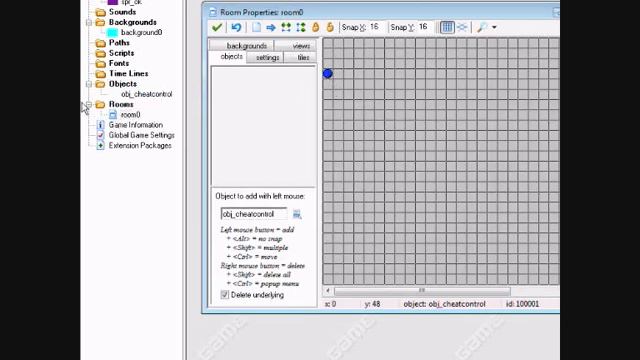Toggle the Delete underlying checkbox
640x360 pixels.
coord(224,295)
